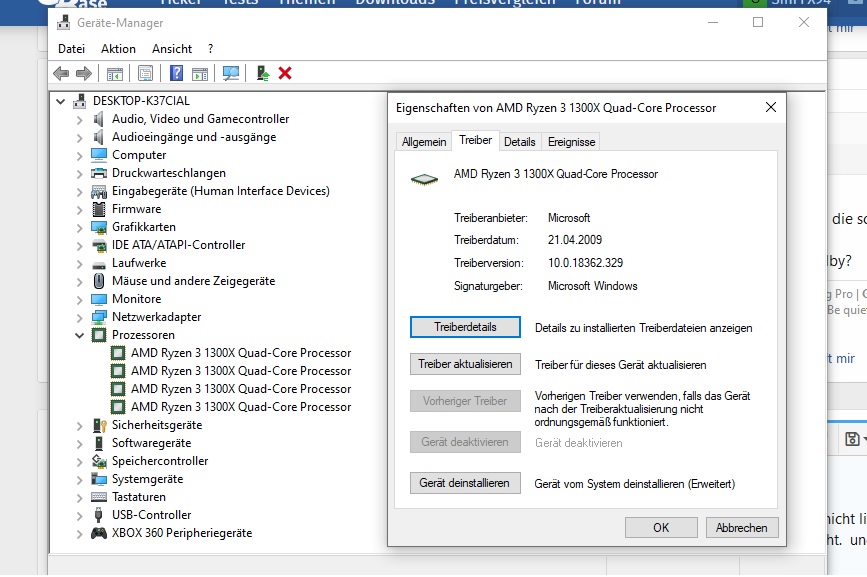
Task: Expand the Computer node
Action: tap(80, 155)
